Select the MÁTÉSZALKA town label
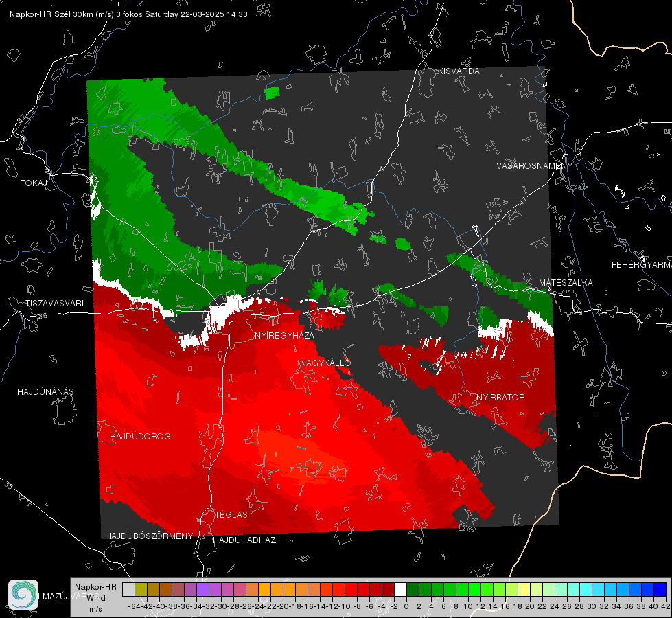 pyautogui.click(x=566, y=283)
